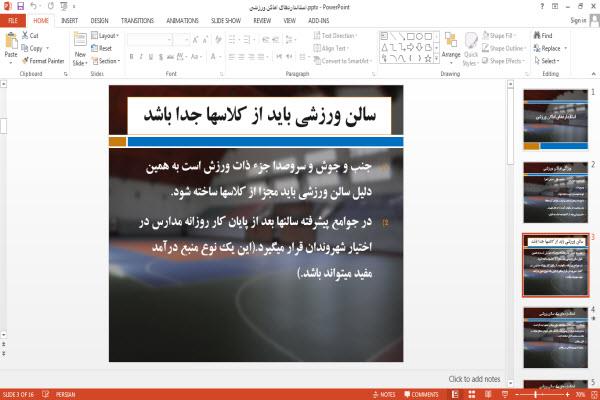Switch to the TRANSITIONS tab
The height and width of the screenshot is (400, 600).
(137, 21)
